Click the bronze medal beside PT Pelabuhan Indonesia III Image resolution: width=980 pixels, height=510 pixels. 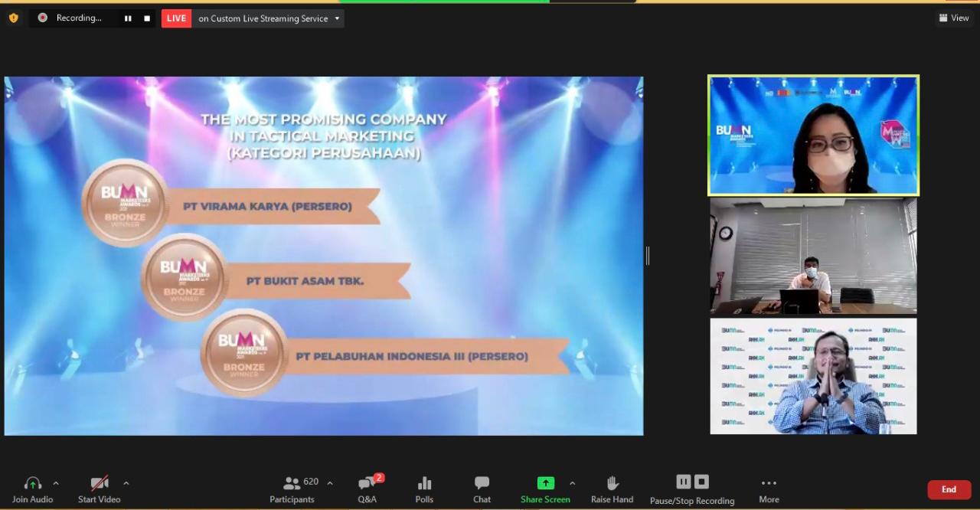[x=244, y=352]
